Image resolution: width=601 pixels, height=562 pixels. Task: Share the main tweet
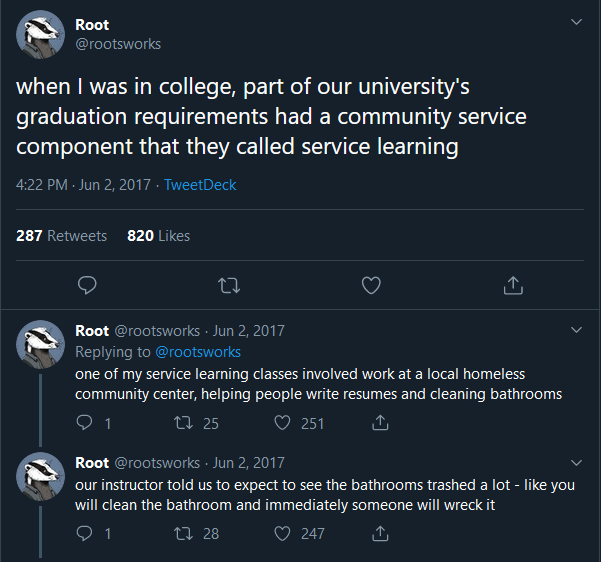pos(513,286)
